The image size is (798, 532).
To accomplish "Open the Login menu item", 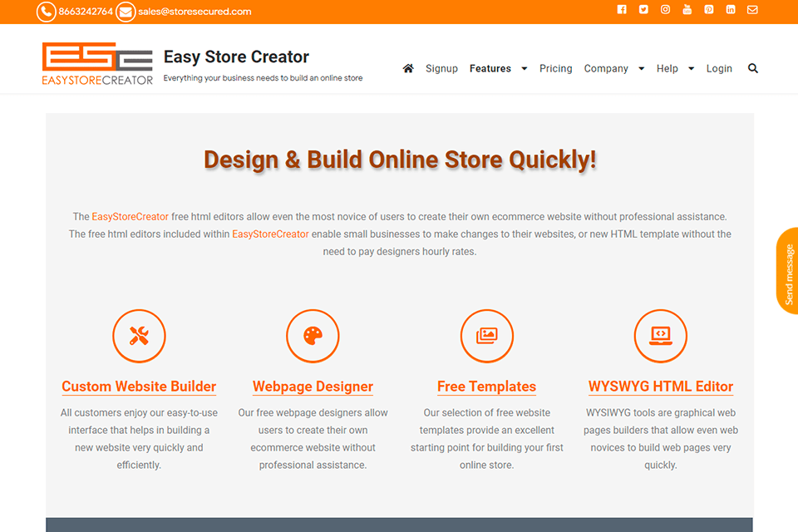I will (x=719, y=68).
